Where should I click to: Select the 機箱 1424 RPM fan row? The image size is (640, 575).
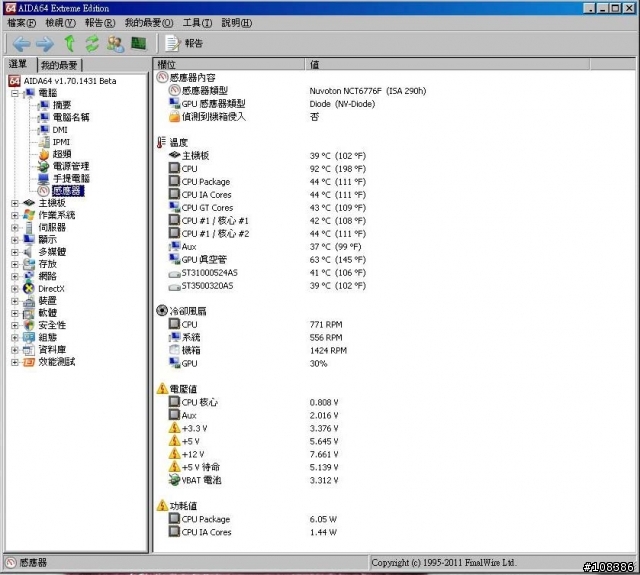[x=258, y=350]
